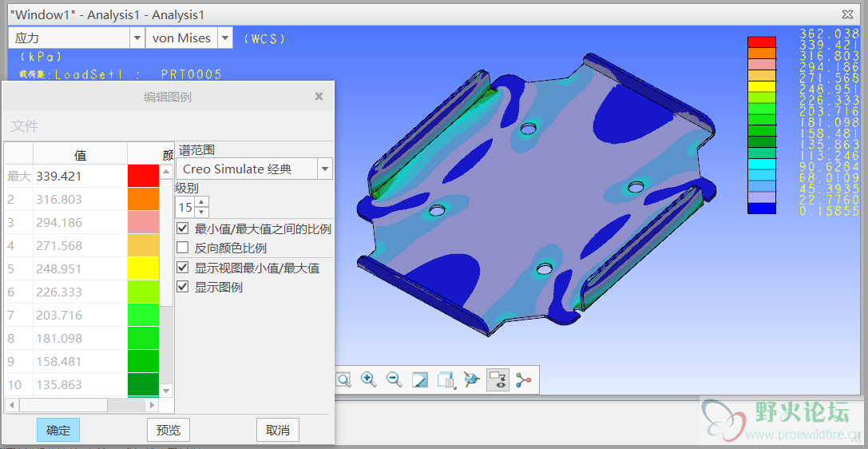Viewport: 868px width, 449px height.
Task: Toggle the annotation display eye icon
Action: tap(497, 379)
